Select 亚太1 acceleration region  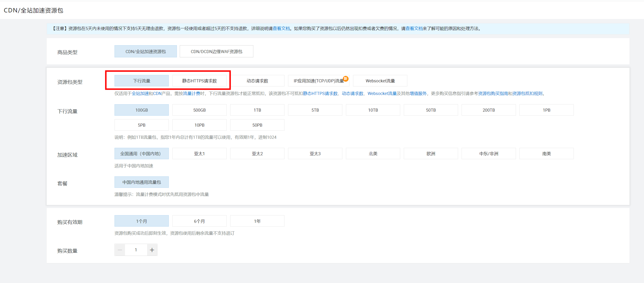(x=199, y=153)
